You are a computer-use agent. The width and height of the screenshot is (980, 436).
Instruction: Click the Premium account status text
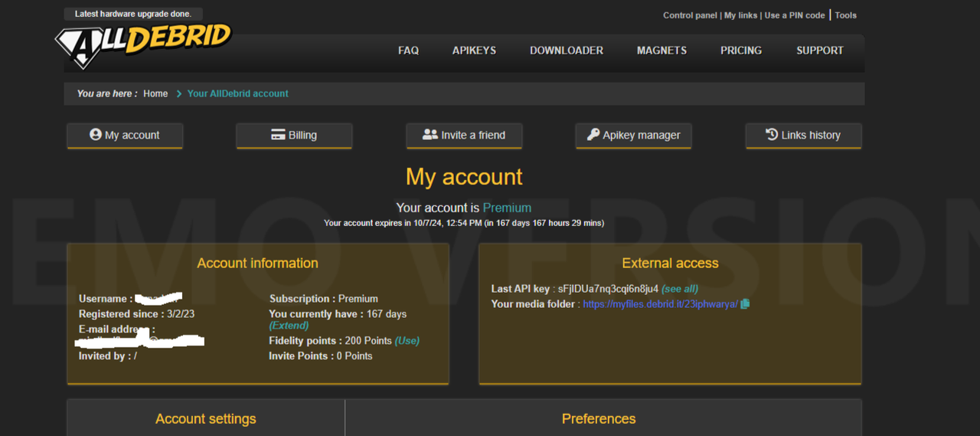coord(507,208)
